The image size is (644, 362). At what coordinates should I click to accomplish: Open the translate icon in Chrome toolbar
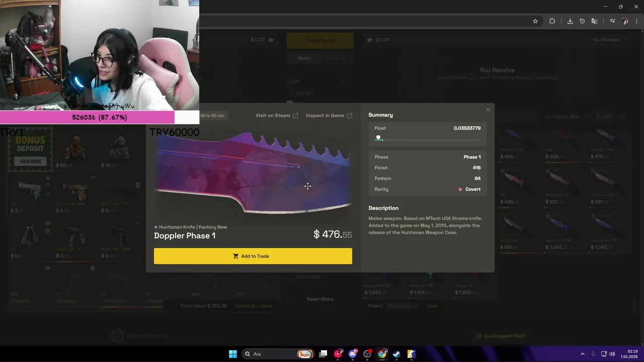coord(594,21)
